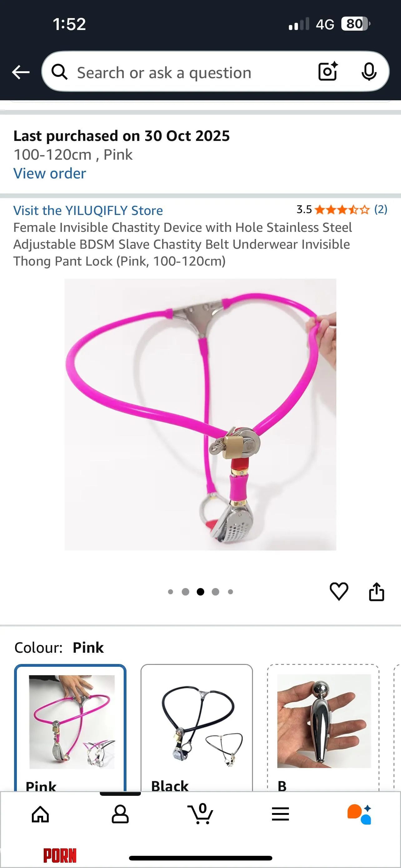Screen dimensions: 401x868
Task: Jump to fourth image carousel dot
Action: (x=215, y=592)
